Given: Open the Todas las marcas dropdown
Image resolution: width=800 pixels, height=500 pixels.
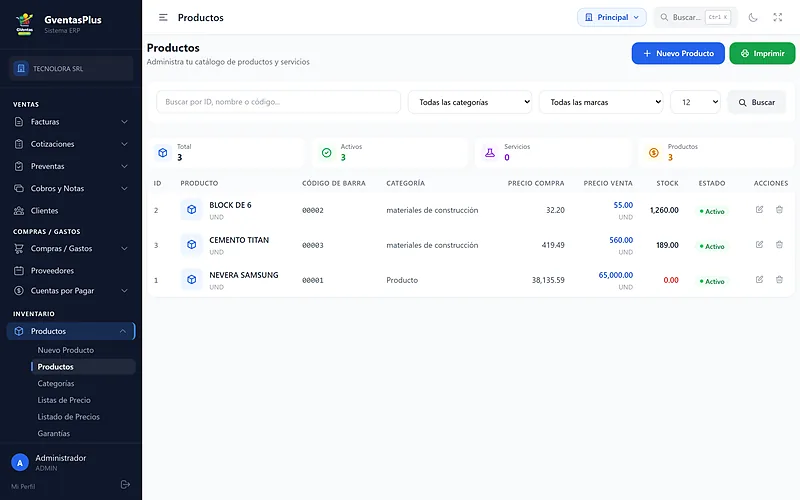Looking at the screenshot, I should [x=601, y=102].
